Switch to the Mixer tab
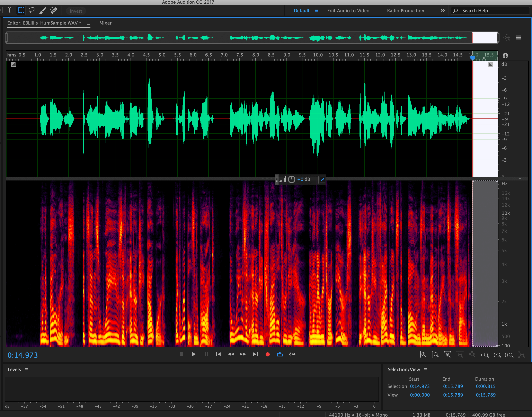The height and width of the screenshot is (417, 532). pyautogui.click(x=105, y=23)
